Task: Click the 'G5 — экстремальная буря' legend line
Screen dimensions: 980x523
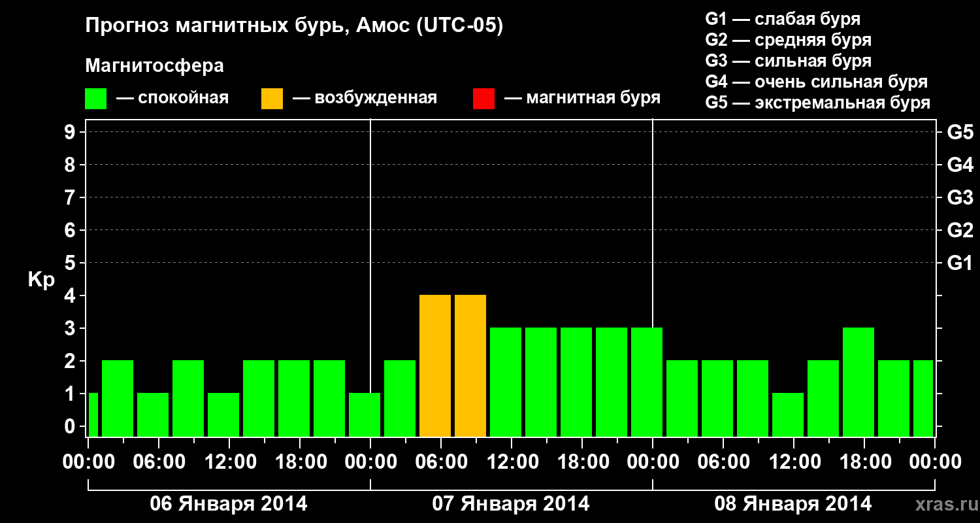Action: point(817,103)
